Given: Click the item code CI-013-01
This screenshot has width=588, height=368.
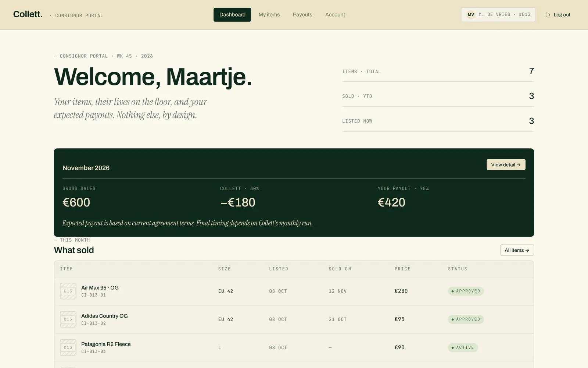Looking at the screenshot, I should pyautogui.click(x=93, y=295).
